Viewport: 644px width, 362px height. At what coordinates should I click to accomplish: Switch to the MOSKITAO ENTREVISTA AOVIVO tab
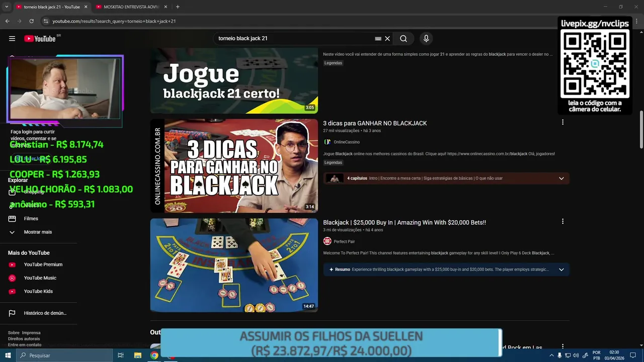coord(131,7)
